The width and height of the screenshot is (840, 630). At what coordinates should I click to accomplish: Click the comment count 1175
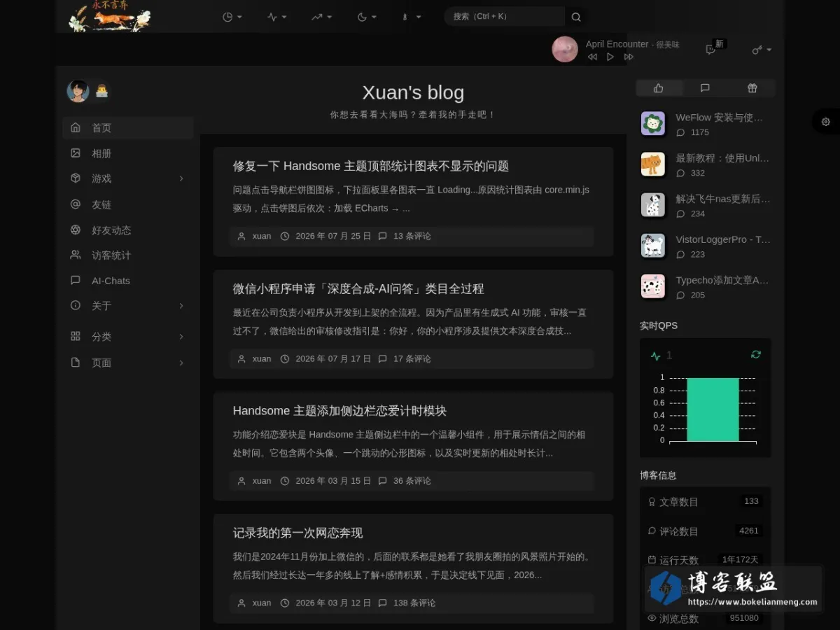point(699,132)
